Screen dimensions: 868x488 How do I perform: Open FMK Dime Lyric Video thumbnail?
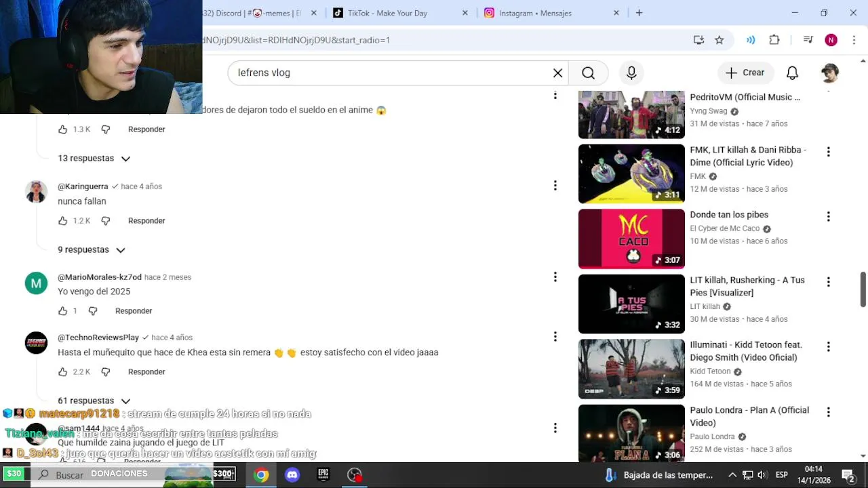(x=631, y=174)
